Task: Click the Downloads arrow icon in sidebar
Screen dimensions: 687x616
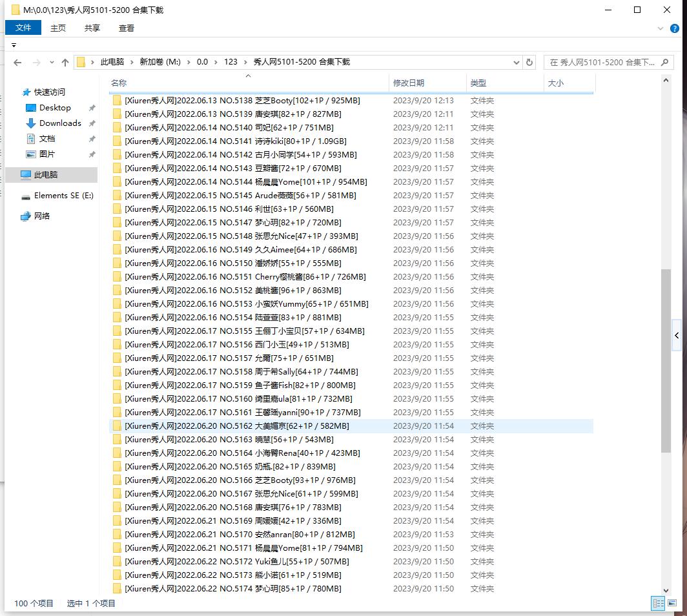Action: click(x=31, y=123)
